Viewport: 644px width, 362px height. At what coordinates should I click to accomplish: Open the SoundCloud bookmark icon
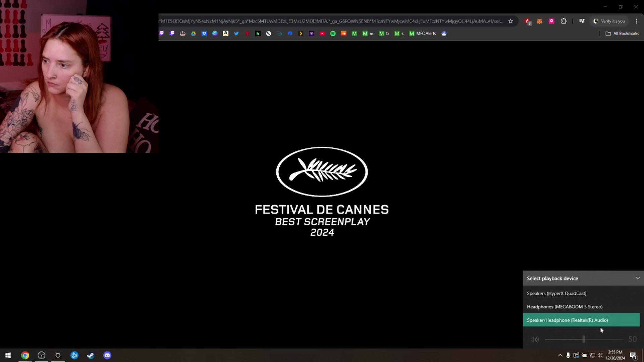pyautogui.click(x=344, y=34)
